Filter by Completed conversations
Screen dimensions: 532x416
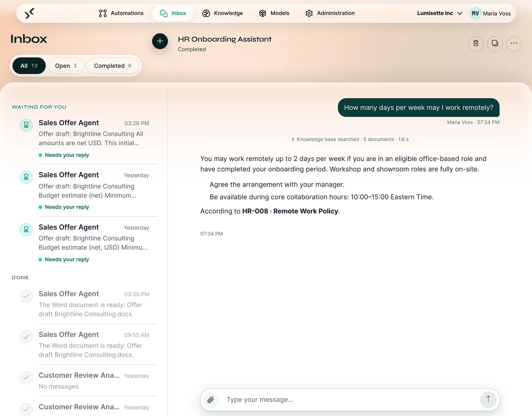pyautogui.click(x=112, y=66)
